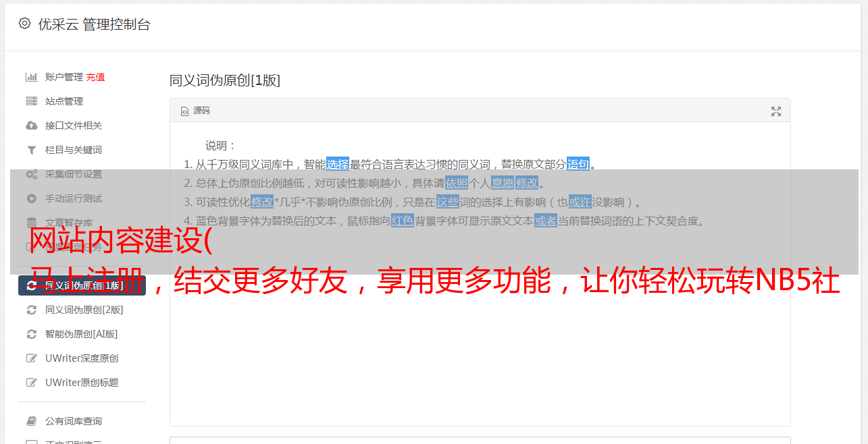This screenshot has width=868, height=444.
Task: Click the 栏目与关键词 filter icon
Action: point(31,150)
